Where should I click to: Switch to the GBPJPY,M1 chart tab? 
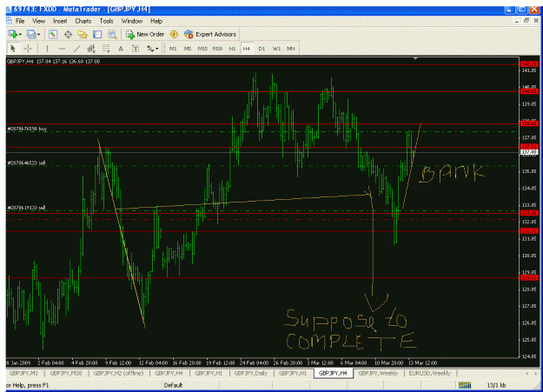click(x=23, y=373)
